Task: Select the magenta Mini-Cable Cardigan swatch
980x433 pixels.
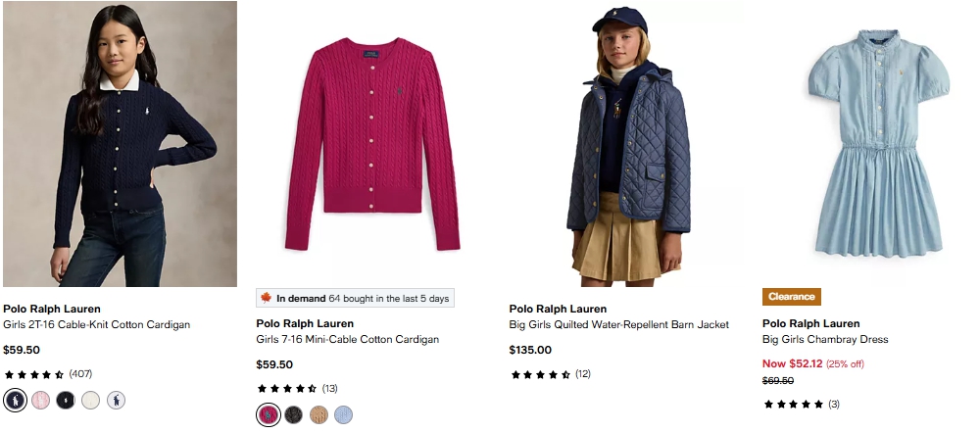Action: coord(269,415)
